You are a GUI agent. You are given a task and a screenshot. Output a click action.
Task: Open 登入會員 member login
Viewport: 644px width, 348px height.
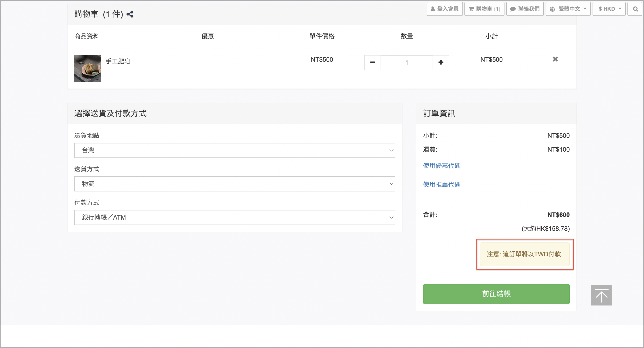pos(445,9)
